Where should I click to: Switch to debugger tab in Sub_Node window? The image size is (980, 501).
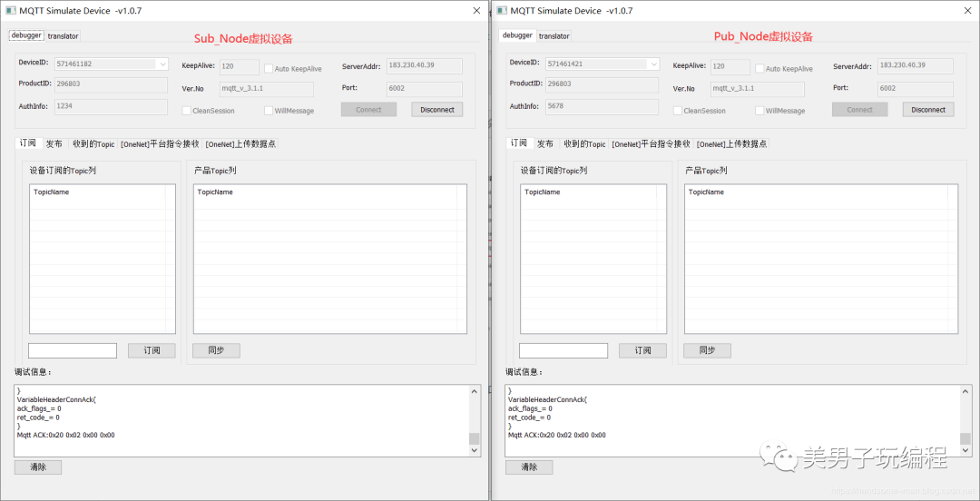click(26, 35)
